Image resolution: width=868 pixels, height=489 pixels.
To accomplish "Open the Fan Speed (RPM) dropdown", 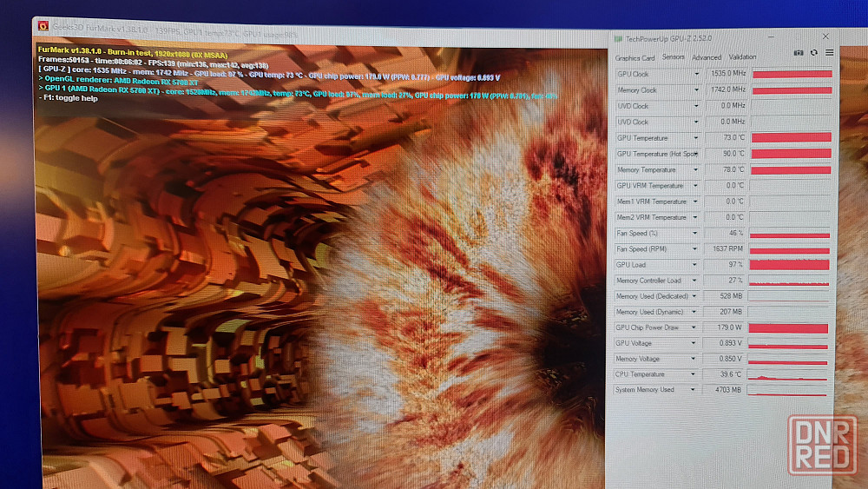I will [x=696, y=249].
